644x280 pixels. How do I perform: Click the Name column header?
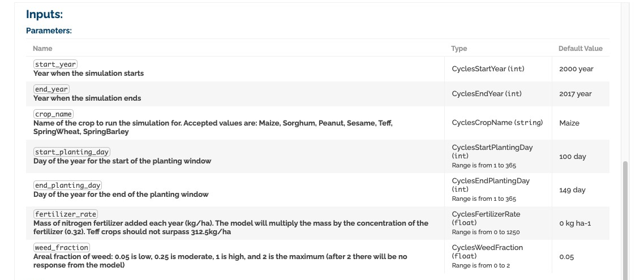coord(42,49)
